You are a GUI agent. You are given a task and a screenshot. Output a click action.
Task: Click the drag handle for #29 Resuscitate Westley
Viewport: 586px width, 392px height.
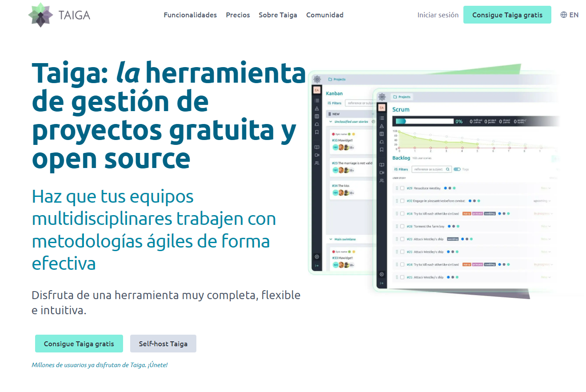(x=397, y=188)
